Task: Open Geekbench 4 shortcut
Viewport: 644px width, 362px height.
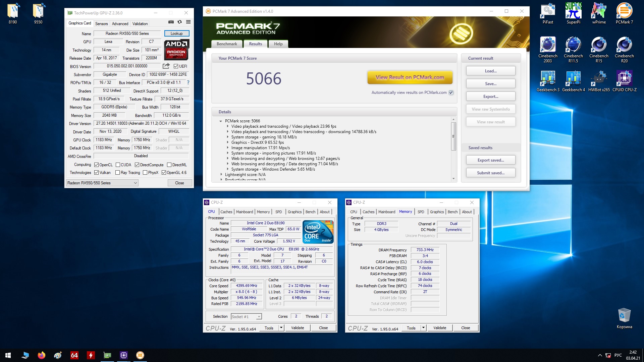Action: [573, 81]
